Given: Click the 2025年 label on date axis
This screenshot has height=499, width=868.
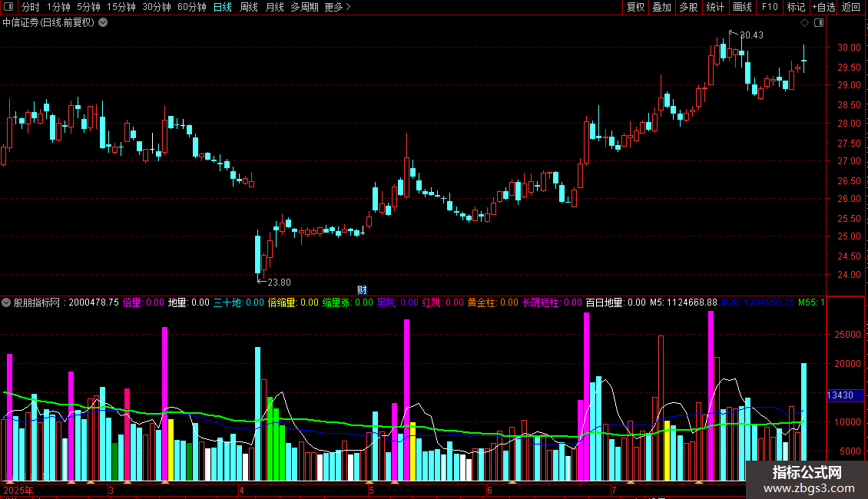Looking at the screenshot, I should (18, 490).
